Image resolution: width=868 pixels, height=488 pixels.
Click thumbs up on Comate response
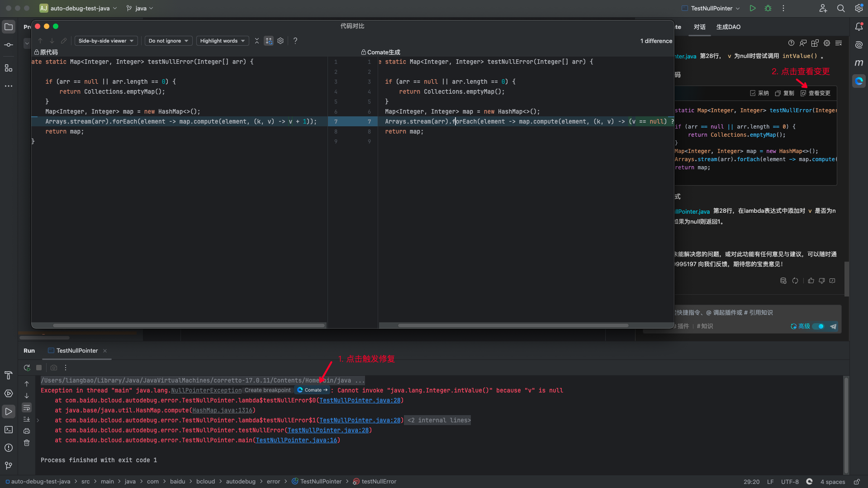pyautogui.click(x=811, y=281)
